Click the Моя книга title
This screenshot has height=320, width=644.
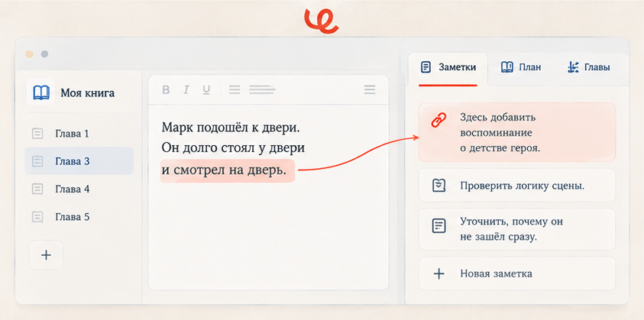pos(88,93)
